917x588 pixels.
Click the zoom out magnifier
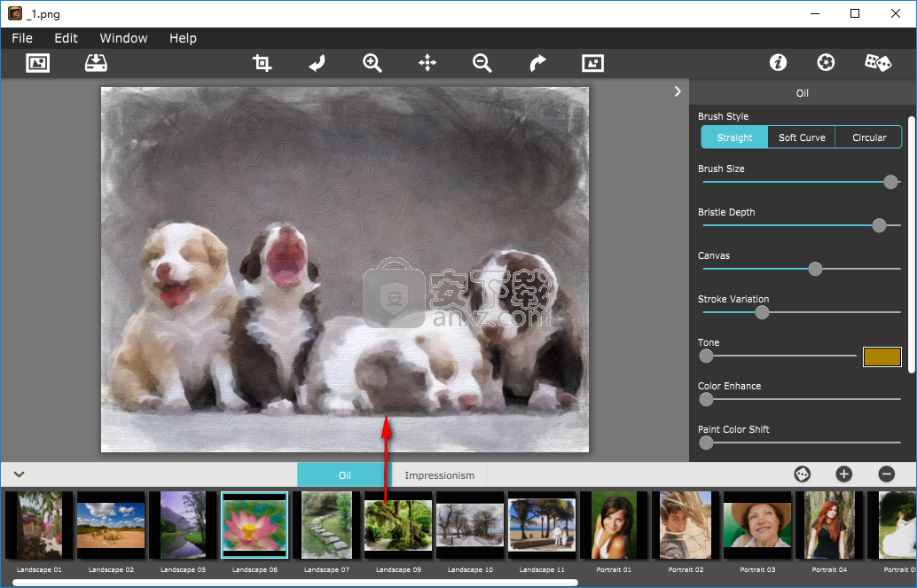pos(482,63)
